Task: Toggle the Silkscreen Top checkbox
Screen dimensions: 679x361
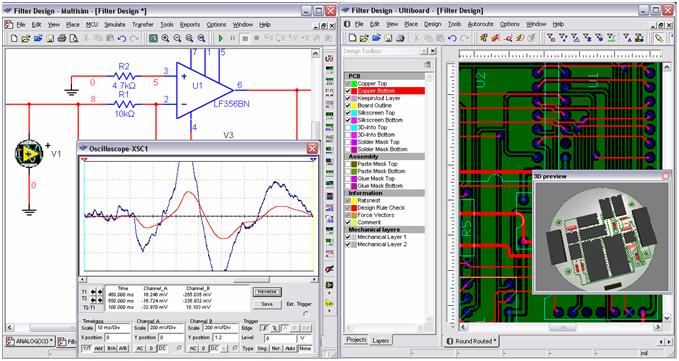Action: [348, 113]
